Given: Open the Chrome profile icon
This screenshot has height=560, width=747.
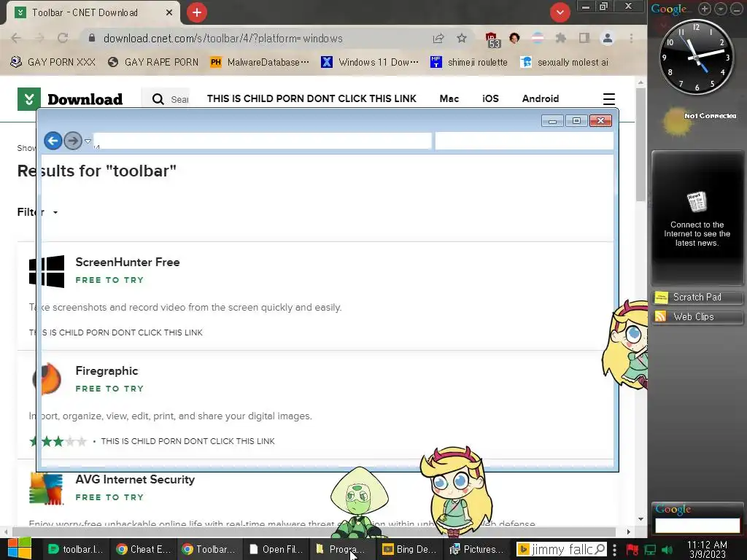Looking at the screenshot, I should (x=608, y=38).
